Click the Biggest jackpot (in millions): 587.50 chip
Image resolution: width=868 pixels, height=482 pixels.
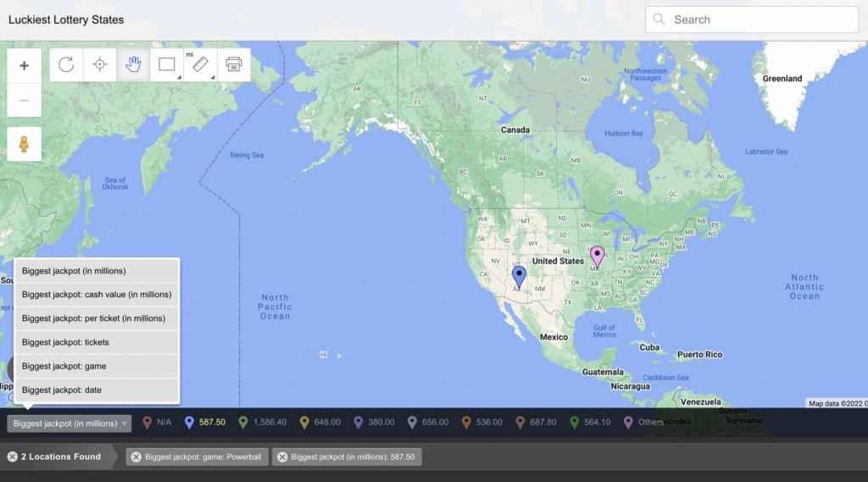pos(347,457)
